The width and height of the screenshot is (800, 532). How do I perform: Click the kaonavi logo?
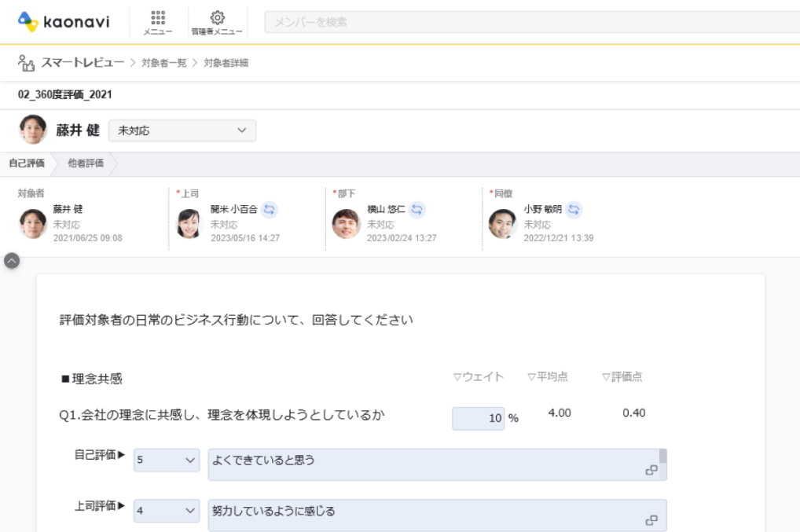63,21
